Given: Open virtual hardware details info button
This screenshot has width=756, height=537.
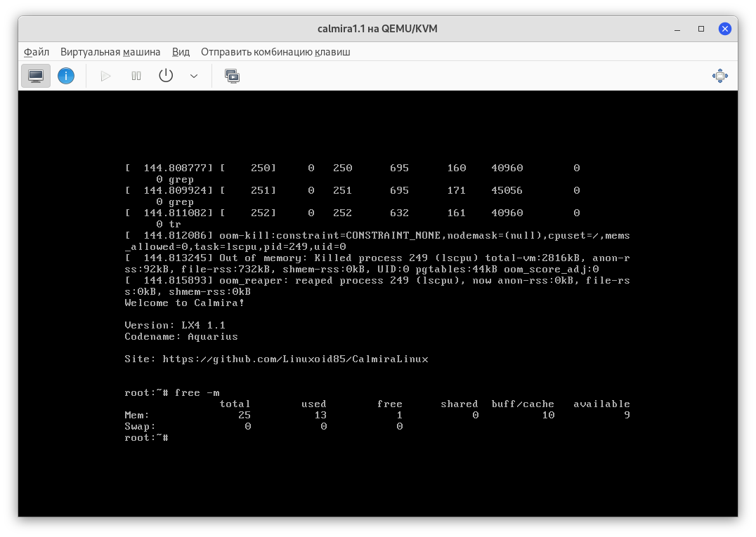Looking at the screenshot, I should coord(66,76).
